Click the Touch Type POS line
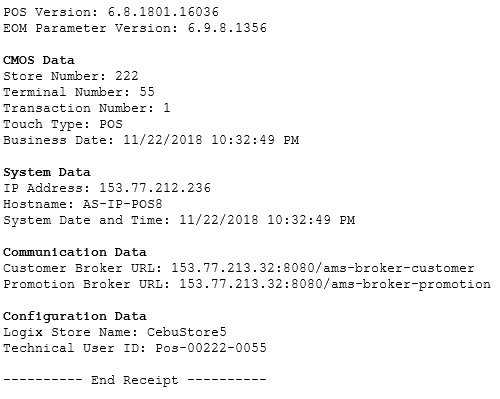 [x=63, y=124]
